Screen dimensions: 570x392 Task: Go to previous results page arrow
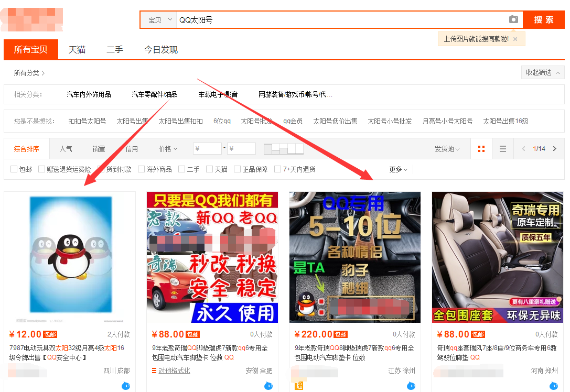click(x=523, y=149)
